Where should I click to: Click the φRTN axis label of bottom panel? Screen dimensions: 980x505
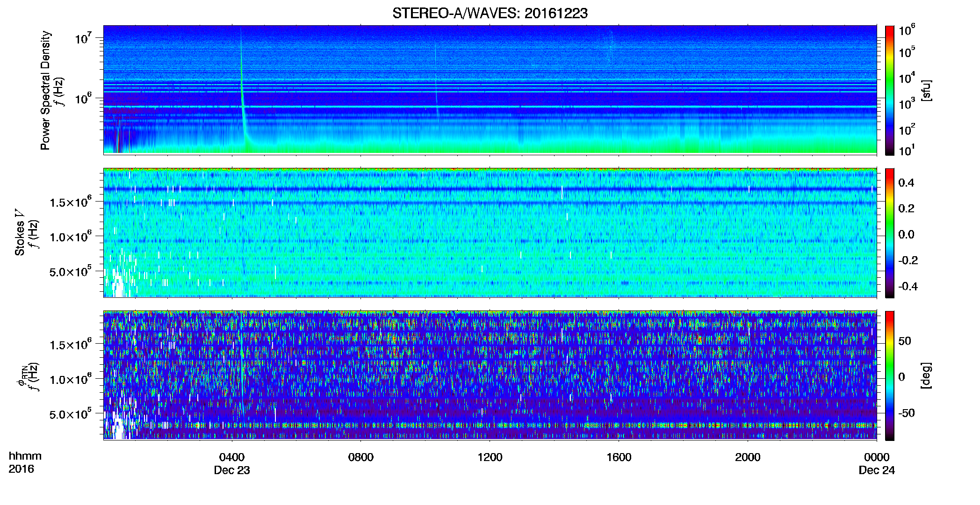click(x=22, y=375)
